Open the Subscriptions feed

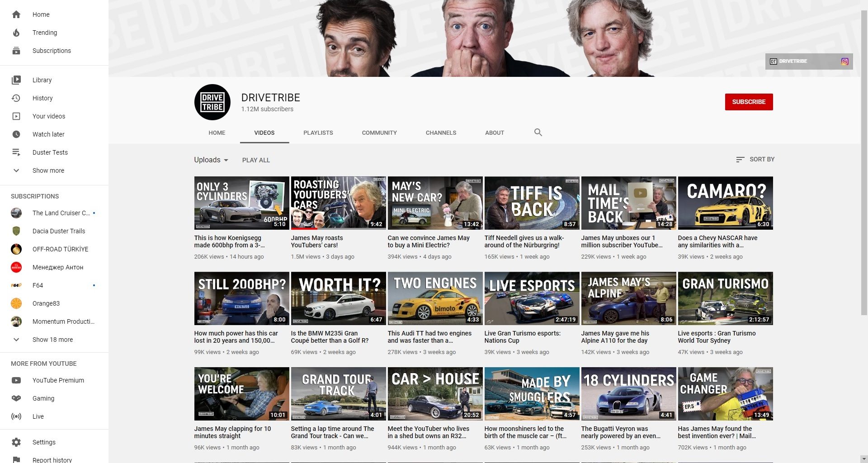(x=51, y=51)
